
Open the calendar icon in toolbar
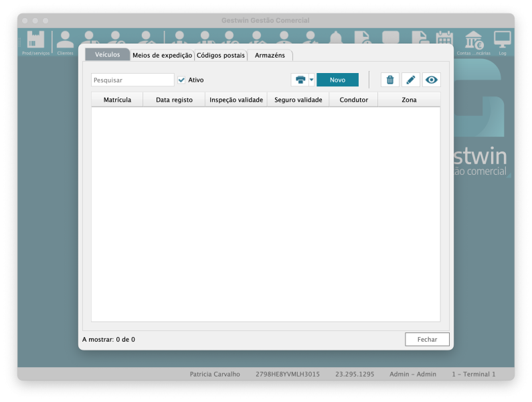click(x=444, y=38)
